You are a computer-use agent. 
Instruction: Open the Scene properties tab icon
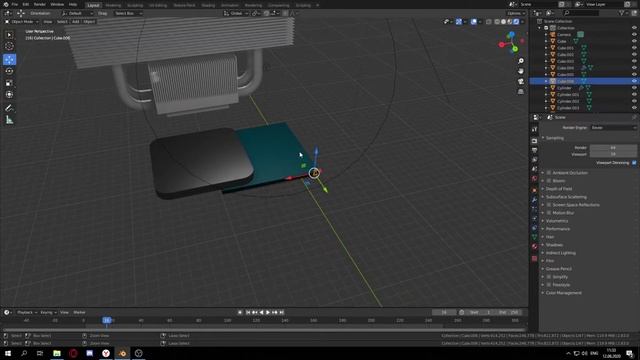coord(534,169)
